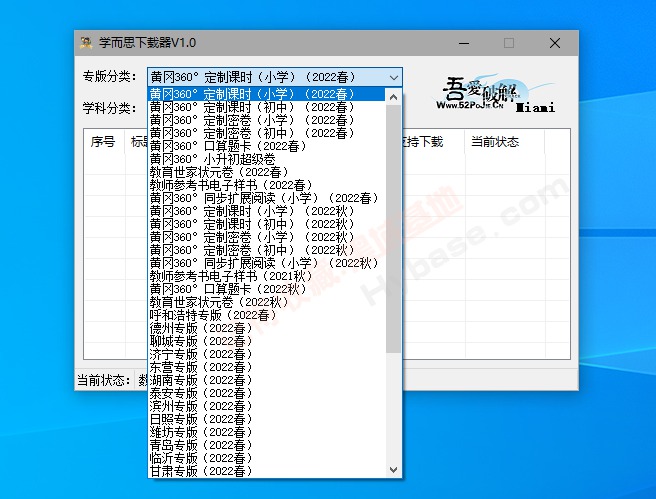The height and width of the screenshot is (499, 656).
Task: Choose 黄冈360° 同步扩展阅读（小学）（2022春）
Action: pos(266,198)
